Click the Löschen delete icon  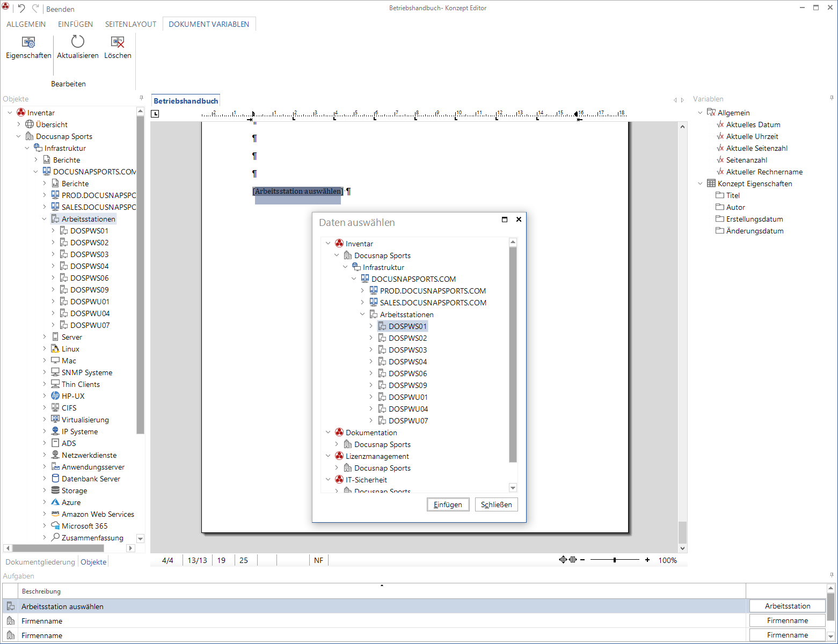click(118, 42)
